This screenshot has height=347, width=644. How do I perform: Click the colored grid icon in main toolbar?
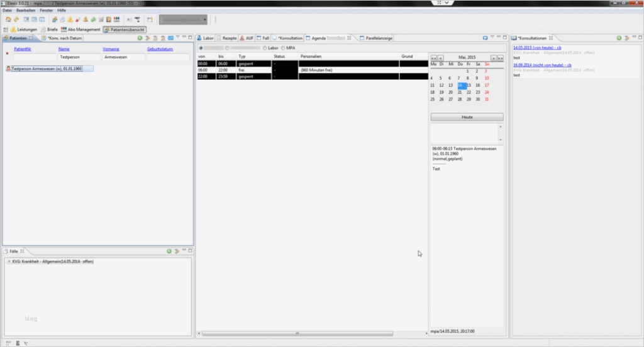(116, 19)
